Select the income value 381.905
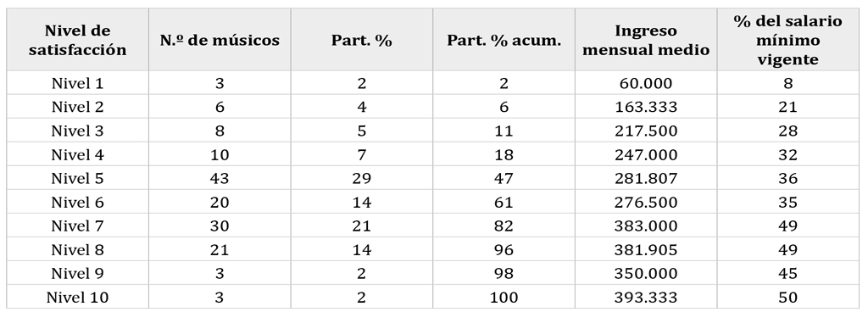Viewport: 868px width, 312px height. point(646,249)
